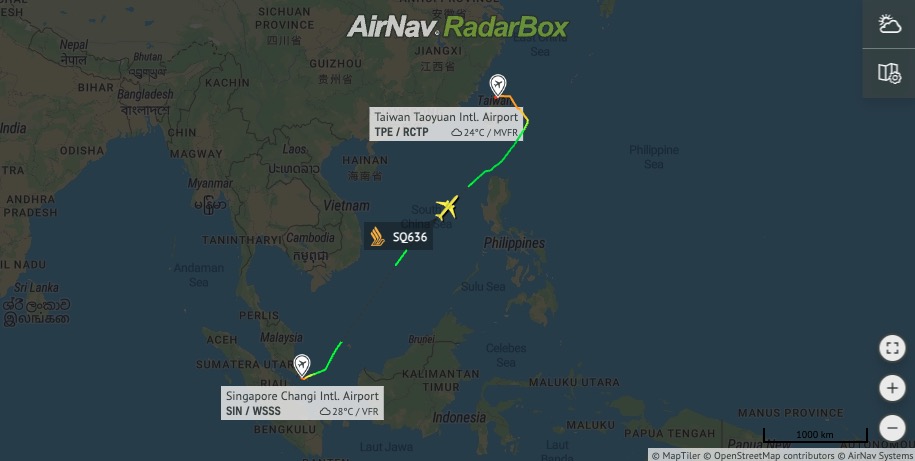Click the Singapore Changi airport pin marker
The image size is (915, 461).
tap(302, 366)
